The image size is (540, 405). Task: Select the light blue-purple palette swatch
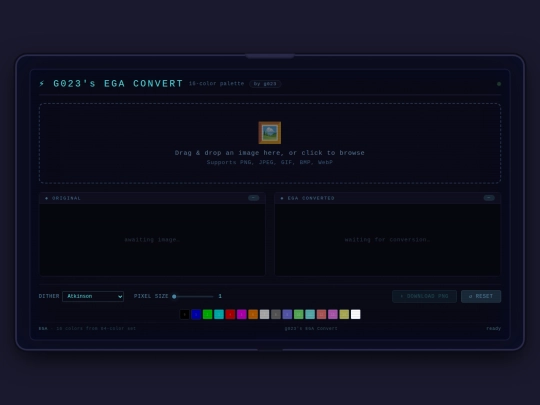tap(287, 314)
